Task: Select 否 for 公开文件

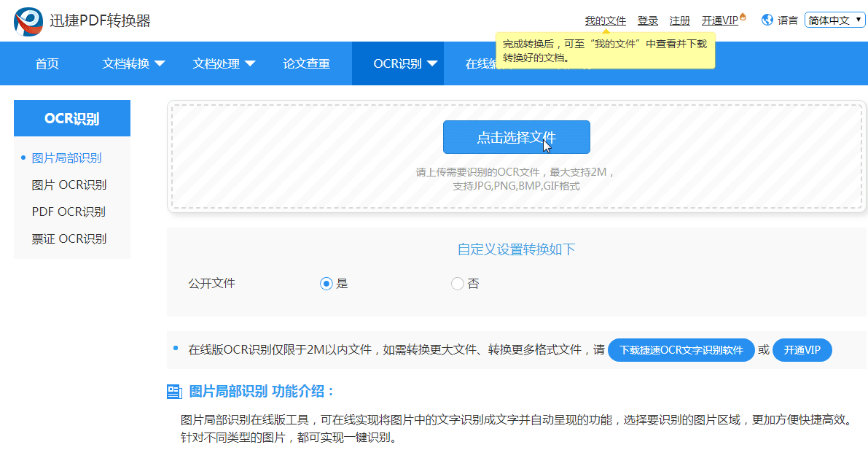Action: [457, 284]
